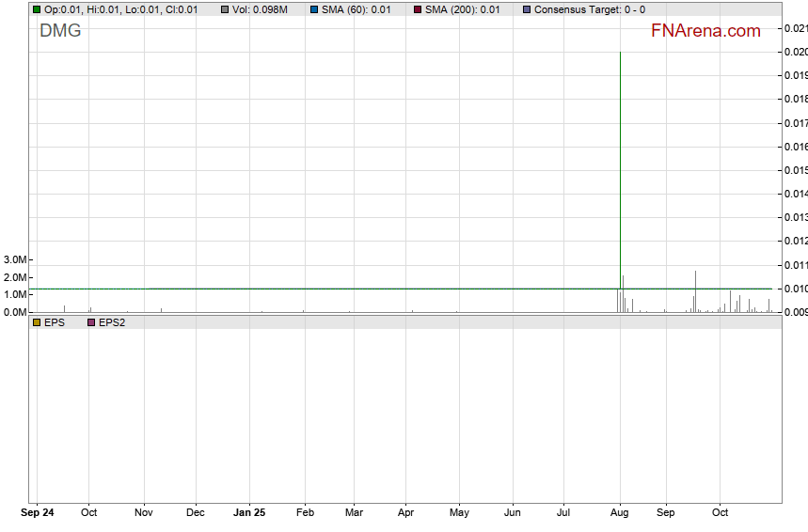Image resolution: width=808 pixels, height=532 pixels.
Task: Open the FNArena.com watermark link
Action: 705,31
